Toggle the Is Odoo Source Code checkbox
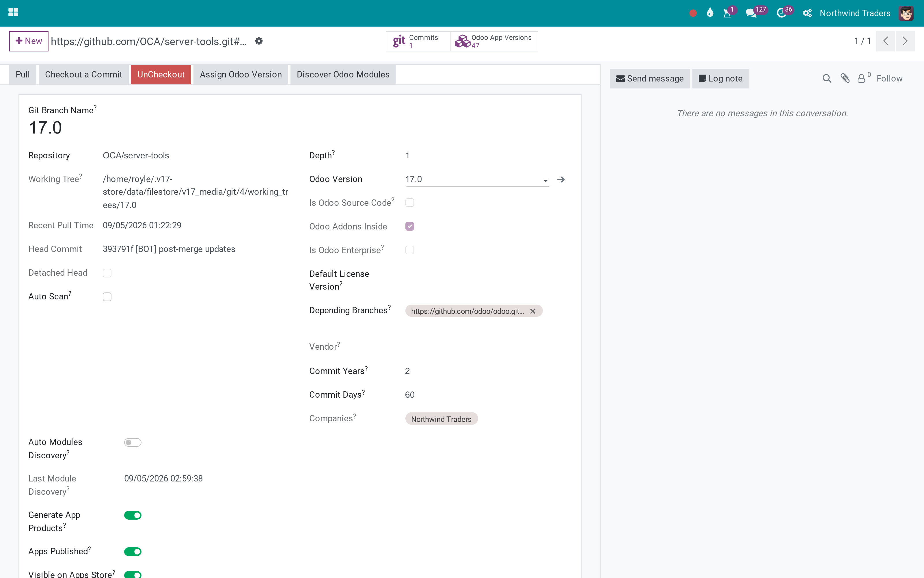Screen dimensions: 924x578 click(x=410, y=203)
